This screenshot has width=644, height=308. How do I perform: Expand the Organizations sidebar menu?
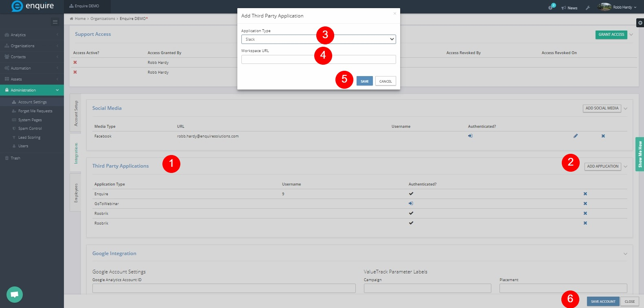click(x=32, y=46)
